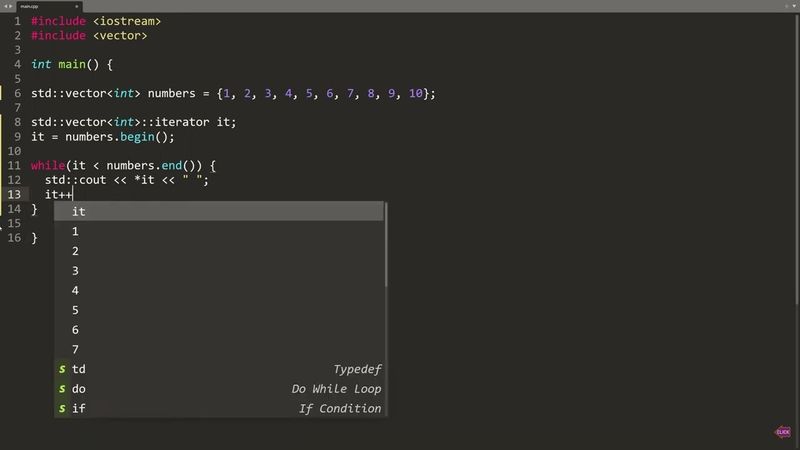Click the 'numbers' vector declaration line

[x=234, y=93]
